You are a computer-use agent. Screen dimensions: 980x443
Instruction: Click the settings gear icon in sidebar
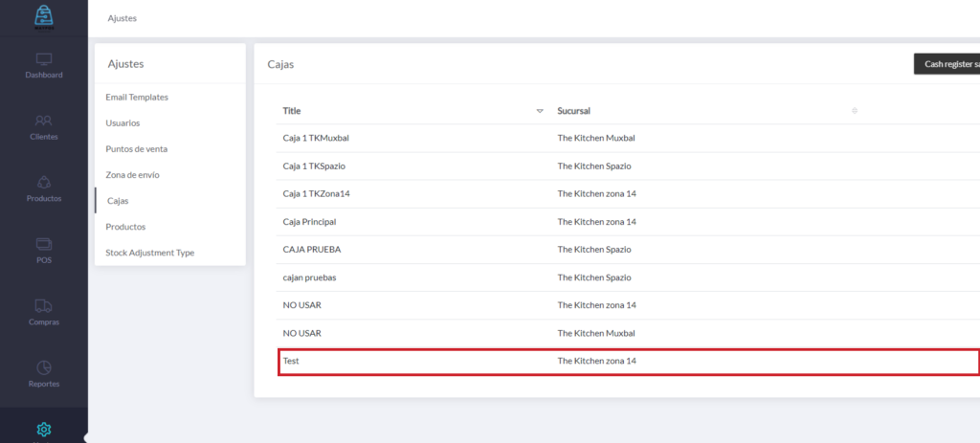click(43, 429)
